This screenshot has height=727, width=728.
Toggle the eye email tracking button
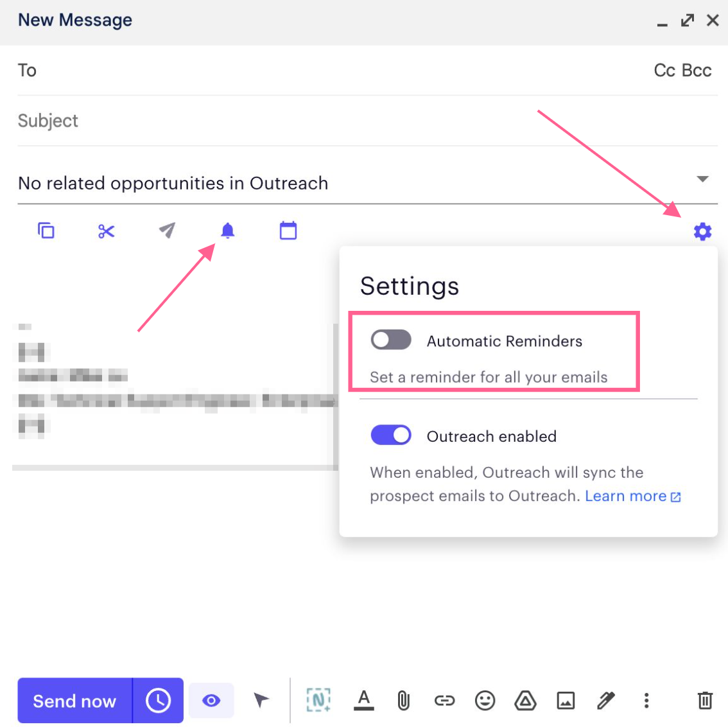[211, 701]
